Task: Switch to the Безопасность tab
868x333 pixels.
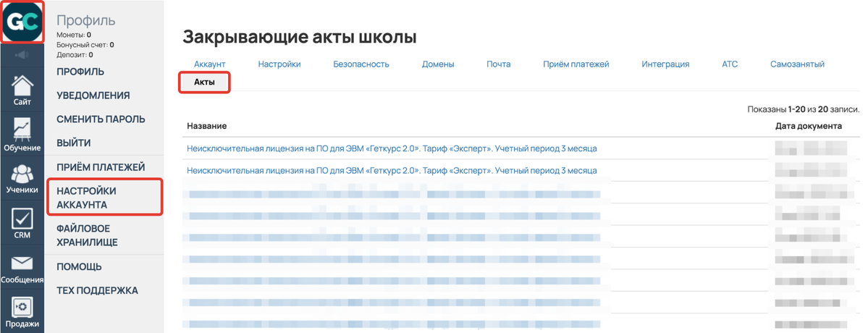Action: coord(361,64)
